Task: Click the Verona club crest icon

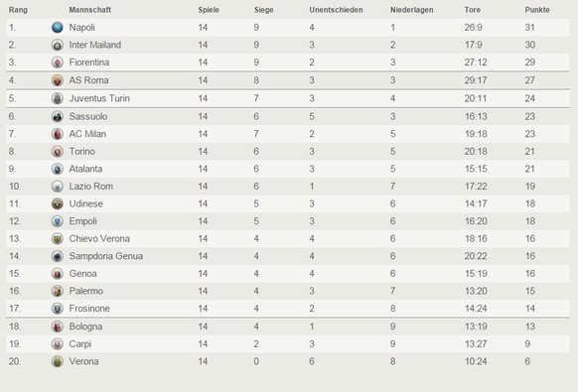Action: (x=58, y=361)
